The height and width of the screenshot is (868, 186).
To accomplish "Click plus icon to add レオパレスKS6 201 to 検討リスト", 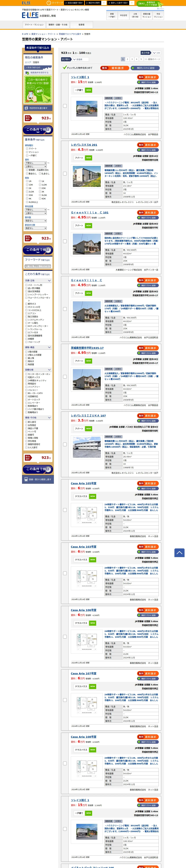I will (139, 150).
